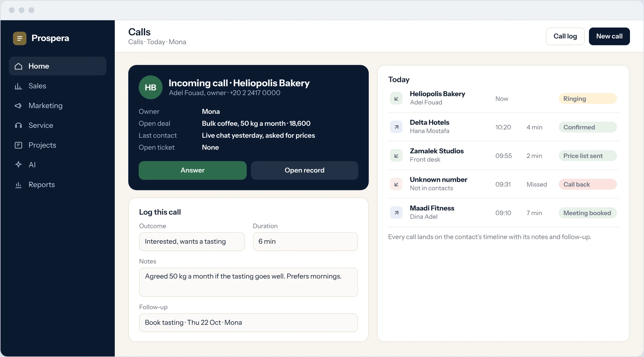The width and height of the screenshot is (644, 357).
Task: Select the Maadi Fitness call name
Action: coord(432,208)
